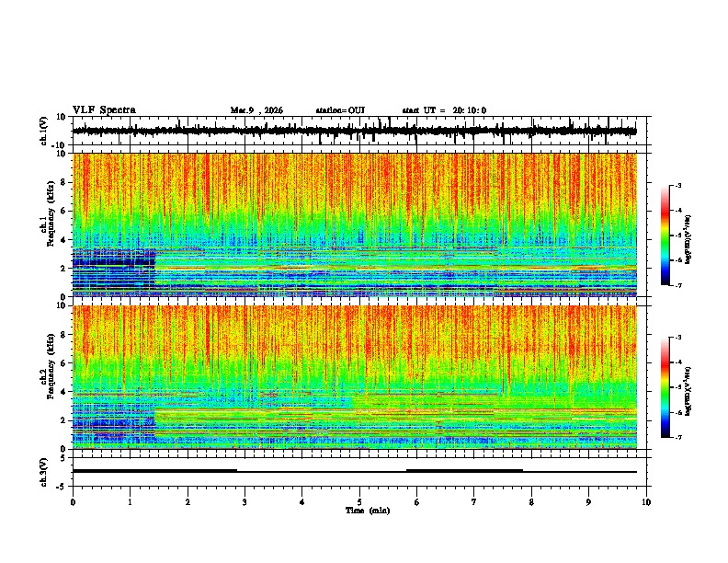This screenshot has height=563, width=728.
Task: Click time axis tick label "7"
Action: click(474, 502)
